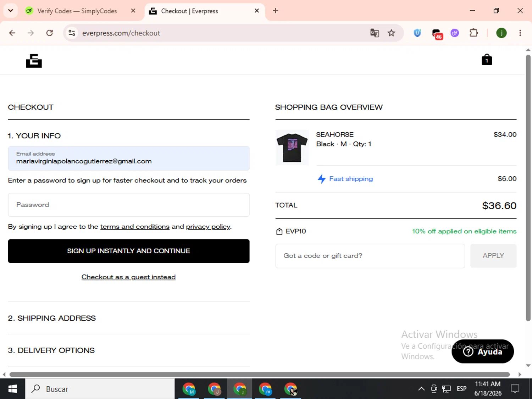Click the Apply promo code button
532x399 pixels.
click(x=493, y=256)
